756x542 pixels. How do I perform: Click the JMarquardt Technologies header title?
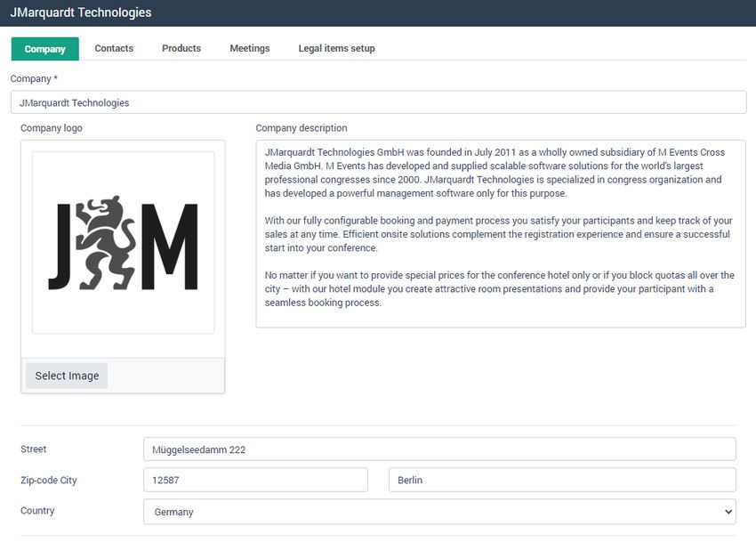pos(81,12)
